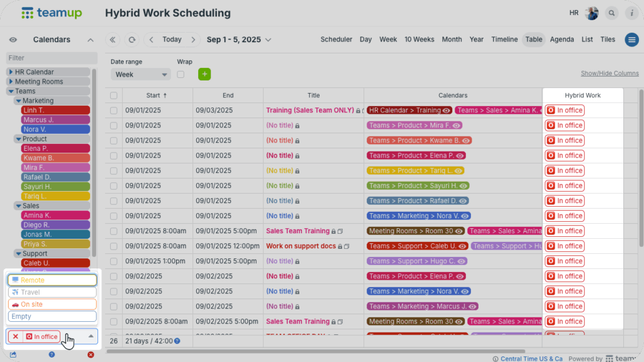This screenshot has height=362, width=644.
Task: Expand the HR Calendar folder
Action: click(11, 72)
